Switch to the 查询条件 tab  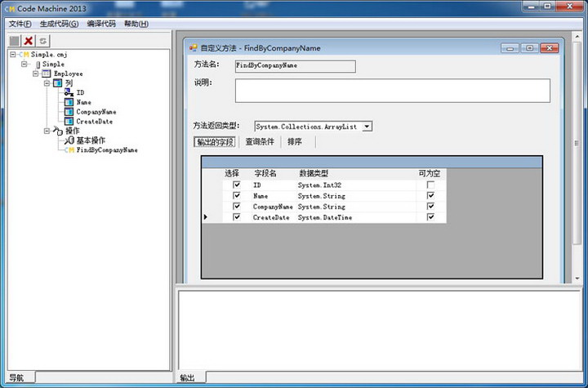260,142
